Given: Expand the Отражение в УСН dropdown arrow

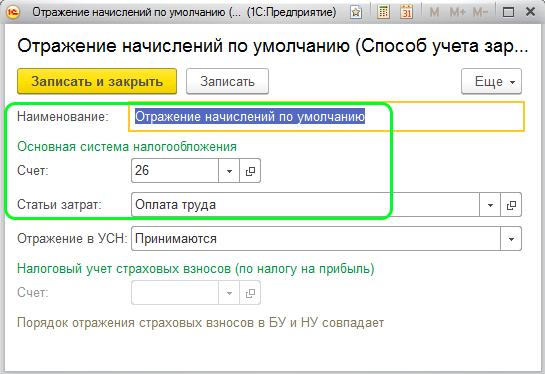Looking at the screenshot, I should [x=511, y=239].
